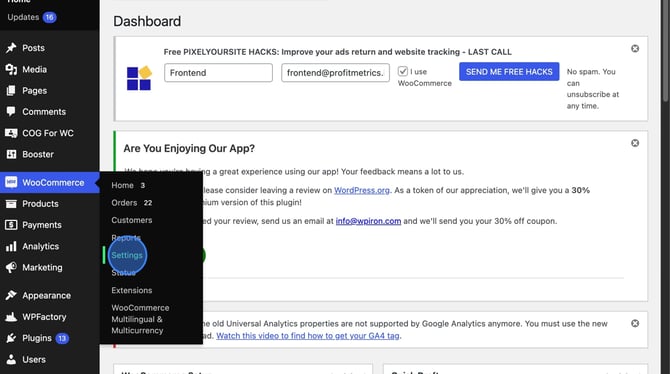Click the Dashboard page heading
This screenshot has width=670, height=374.
click(147, 21)
